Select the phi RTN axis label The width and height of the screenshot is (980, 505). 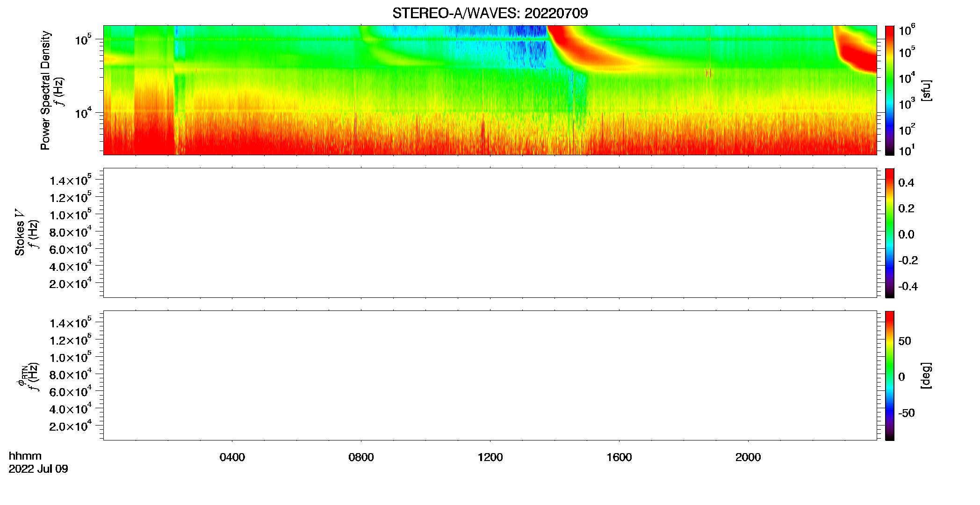pyautogui.click(x=21, y=376)
